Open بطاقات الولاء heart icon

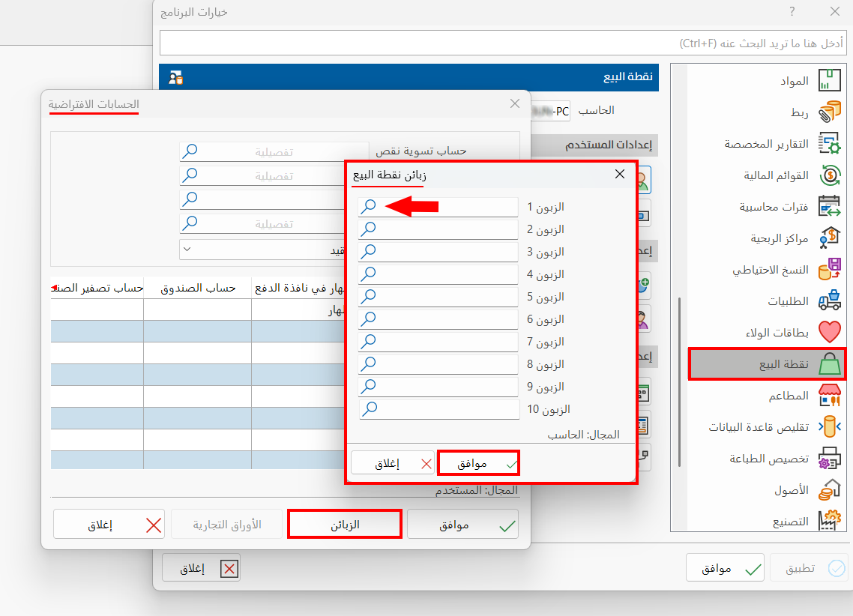pos(829,333)
